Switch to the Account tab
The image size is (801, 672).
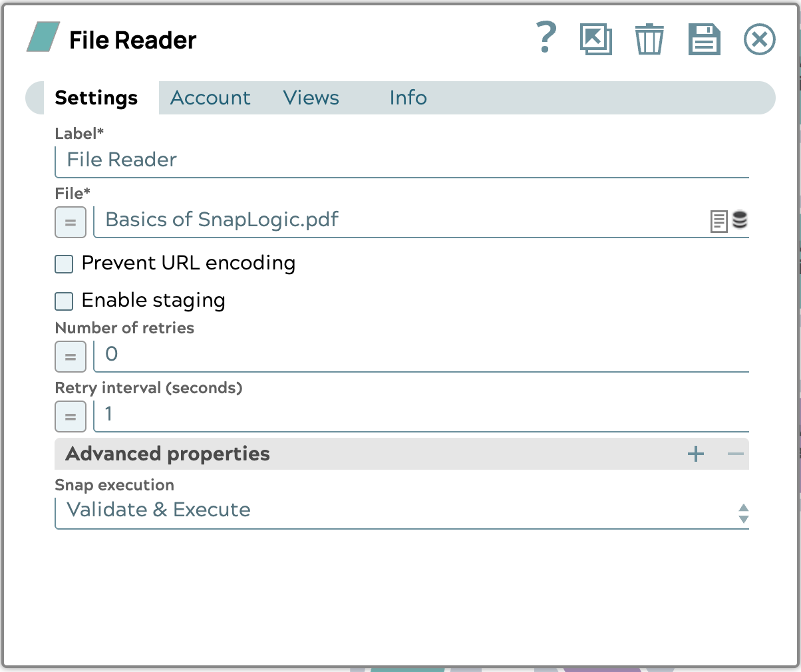click(210, 98)
